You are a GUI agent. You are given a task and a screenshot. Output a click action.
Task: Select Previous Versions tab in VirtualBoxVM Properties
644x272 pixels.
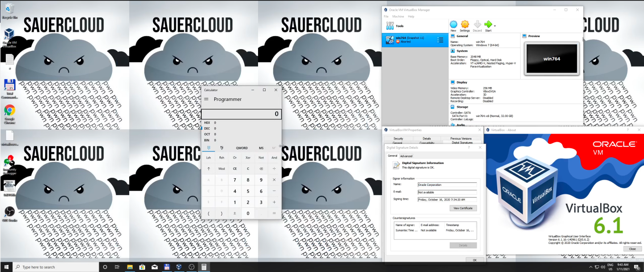click(x=461, y=138)
